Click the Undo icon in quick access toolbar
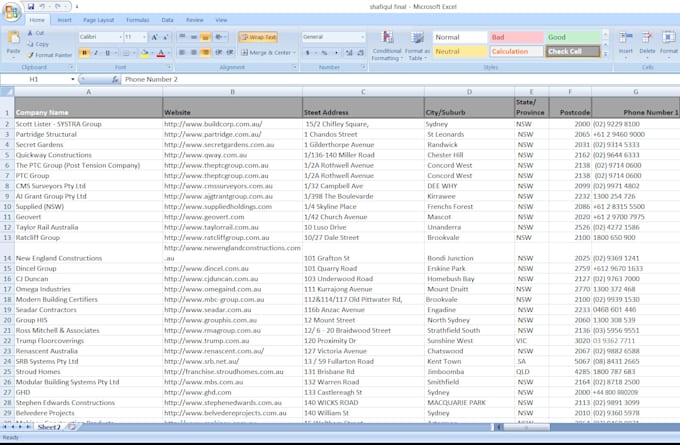680x445 pixels. point(42,7)
